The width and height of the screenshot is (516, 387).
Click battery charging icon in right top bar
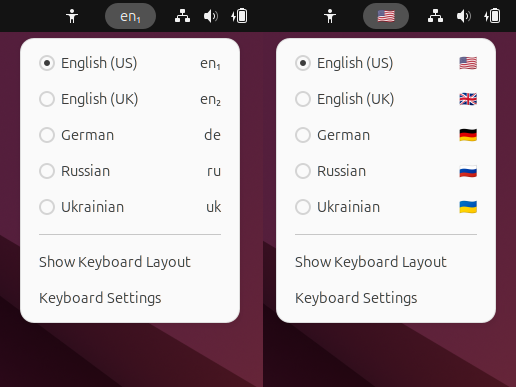point(492,16)
